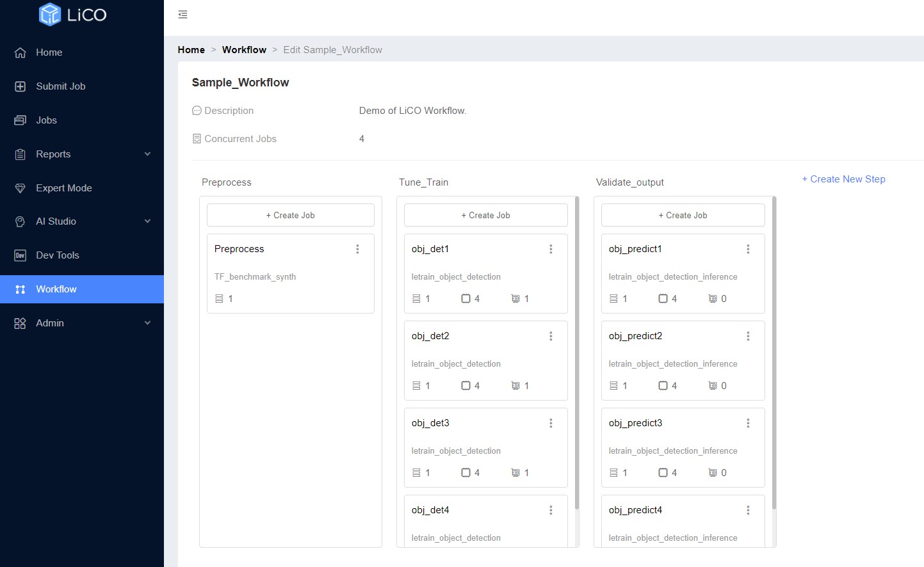Viewport: 924px width, 567px height.
Task: Click the LiCO logo icon
Action: coord(49,14)
